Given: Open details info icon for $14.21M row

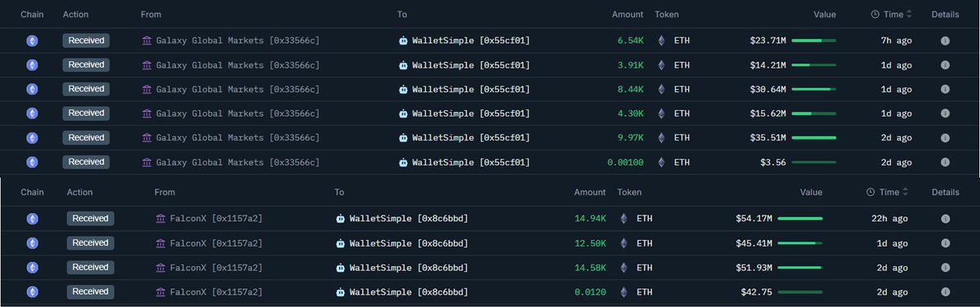Looking at the screenshot, I should point(945,65).
